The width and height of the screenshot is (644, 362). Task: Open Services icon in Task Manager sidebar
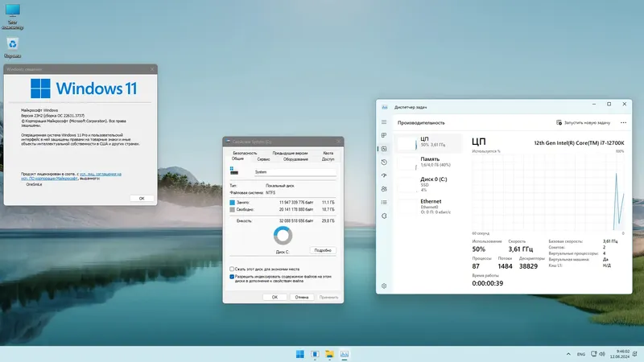click(x=384, y=216)
